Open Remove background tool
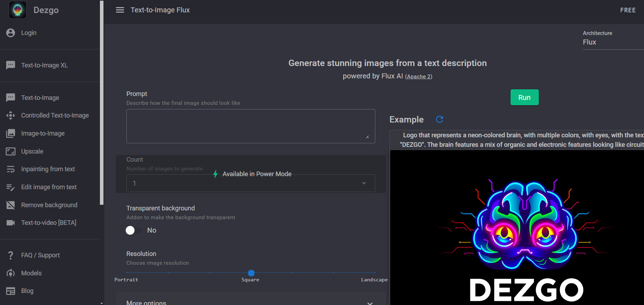 coord(49,205)
